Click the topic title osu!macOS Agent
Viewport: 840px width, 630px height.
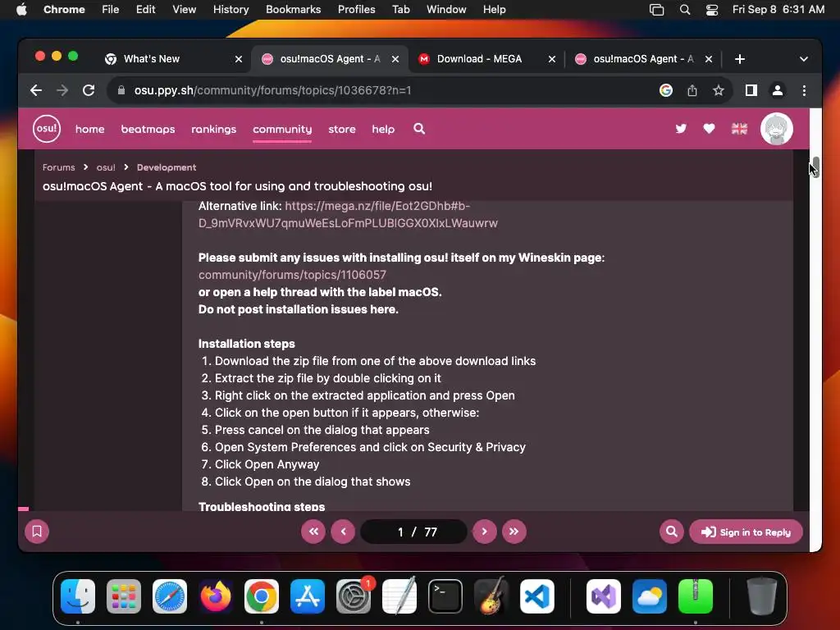point(237,186)
